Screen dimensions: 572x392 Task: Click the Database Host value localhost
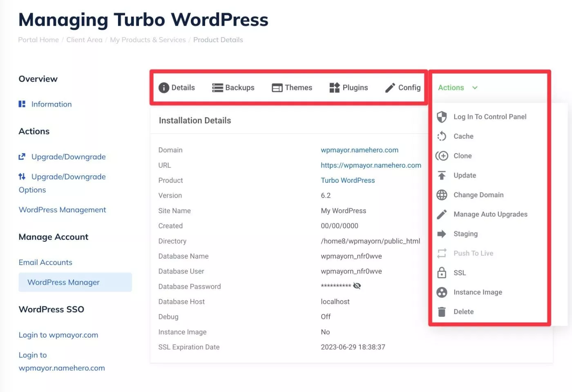click(x=335, y=302)
